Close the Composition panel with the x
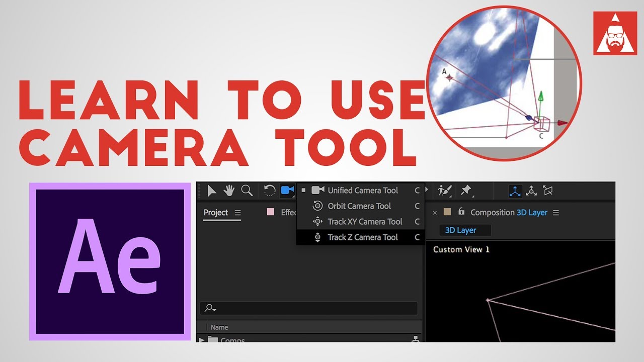Screen dimensions: 644x362 435,213
